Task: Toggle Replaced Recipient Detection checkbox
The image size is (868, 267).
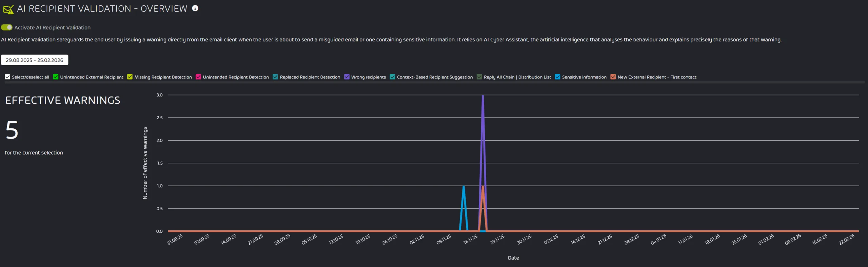Action: tap(275, 77)
